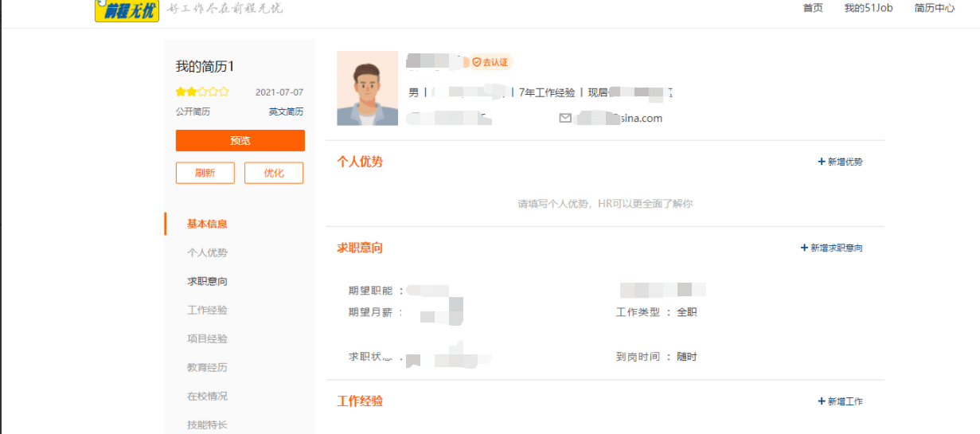The width and height of the screenshot is (980, 434).
Task: Select 项目经验 in the sidebar
Action: click(207, 338)
